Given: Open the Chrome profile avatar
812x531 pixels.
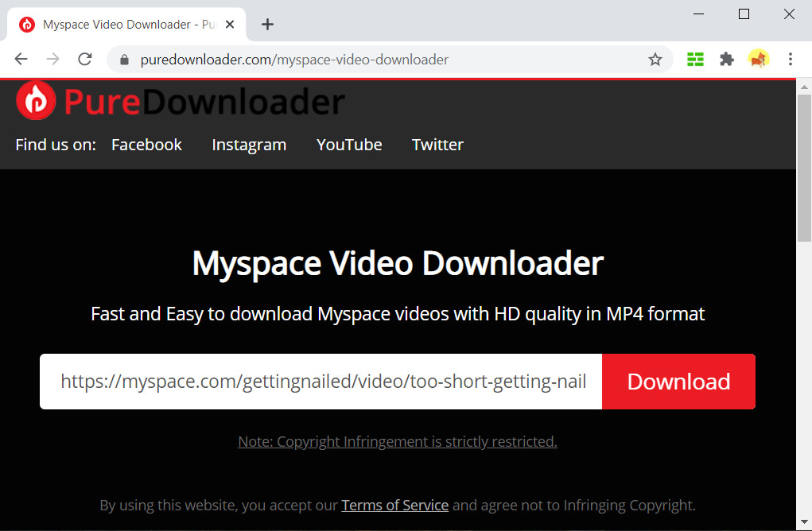Looking at the screenshot, I should tap(759, 59).
